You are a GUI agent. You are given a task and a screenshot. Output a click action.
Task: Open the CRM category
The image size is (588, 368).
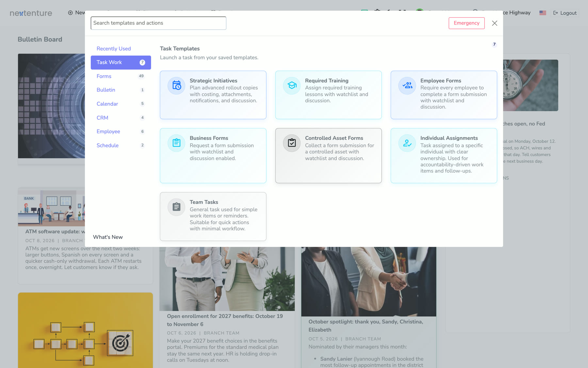pyautogui.click(x=121, y=118)
